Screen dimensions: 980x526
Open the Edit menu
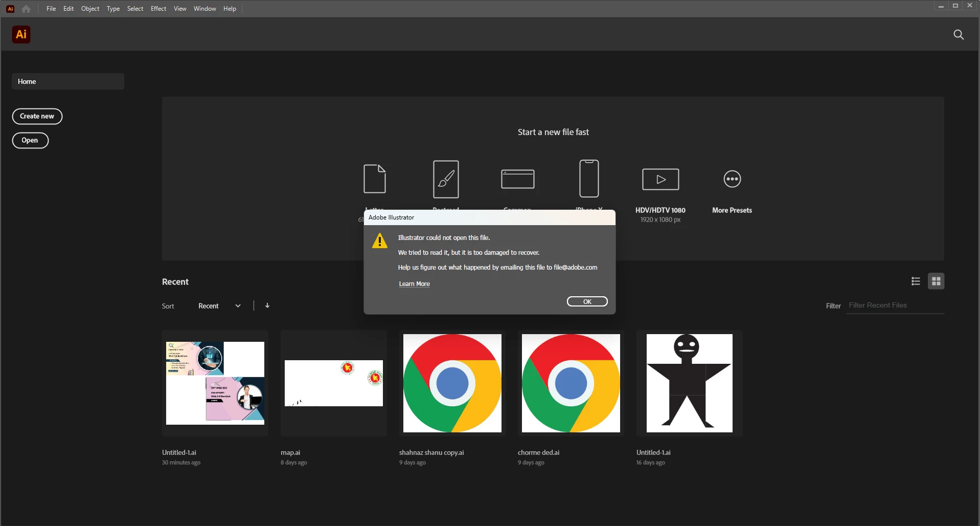coord(69,9)
